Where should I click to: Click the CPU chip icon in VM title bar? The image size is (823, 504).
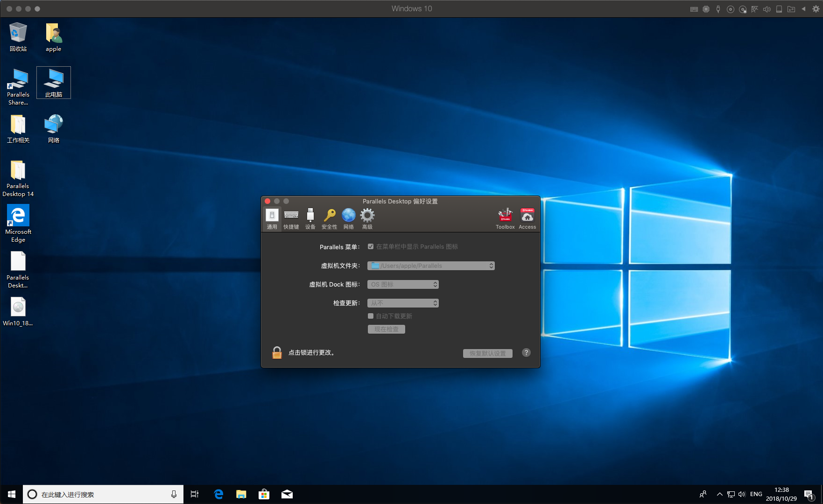point(706,9)
